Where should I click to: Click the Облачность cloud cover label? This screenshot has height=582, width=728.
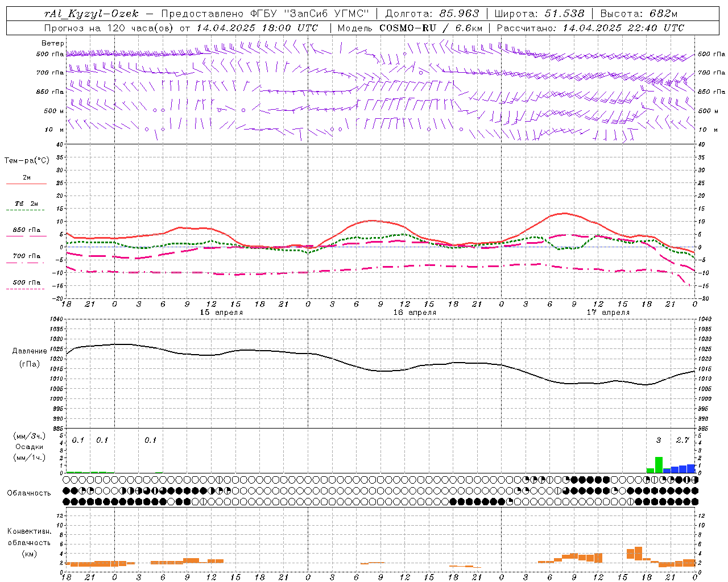click(29, 493)
